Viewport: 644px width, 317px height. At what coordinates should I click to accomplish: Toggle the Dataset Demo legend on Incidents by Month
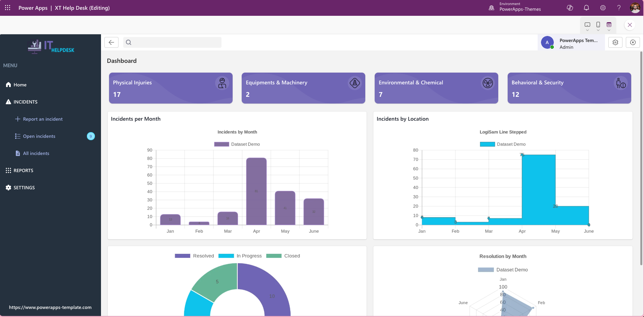pyautogui.click(x=237, y=144)
